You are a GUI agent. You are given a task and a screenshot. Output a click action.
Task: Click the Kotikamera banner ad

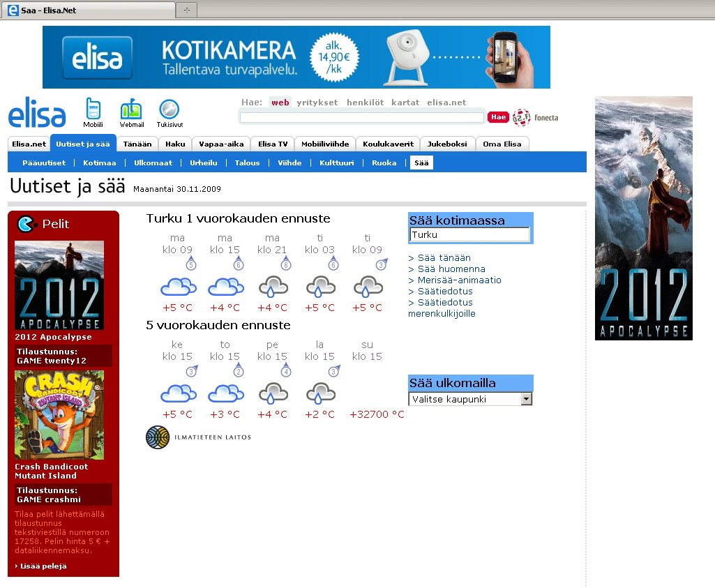pyautogui.click(x=296, y=57)
